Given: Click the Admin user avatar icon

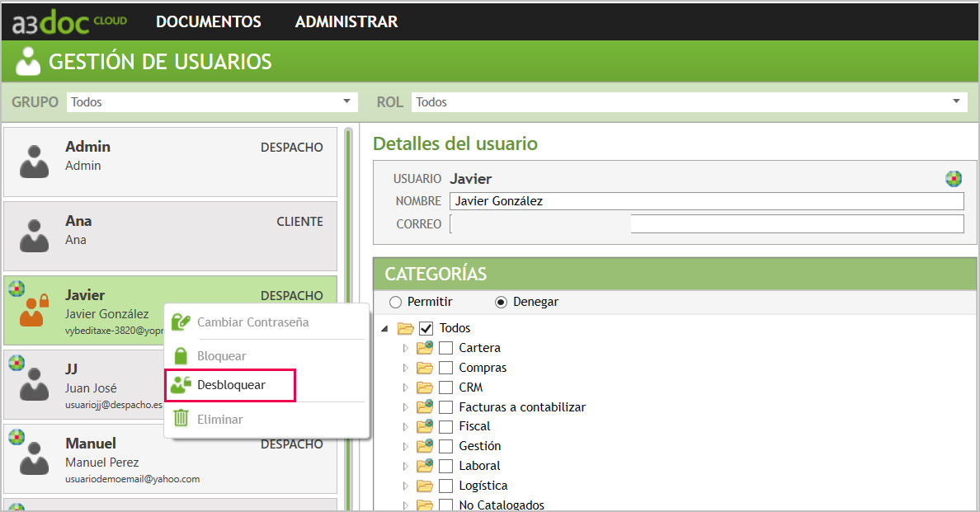Looking at the screenshot, I should [34, 161].
